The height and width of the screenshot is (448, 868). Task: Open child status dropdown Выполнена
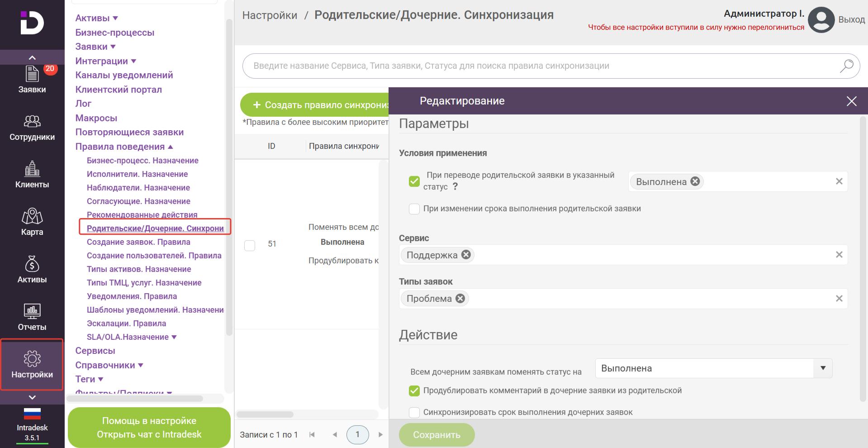click(713, 368)
